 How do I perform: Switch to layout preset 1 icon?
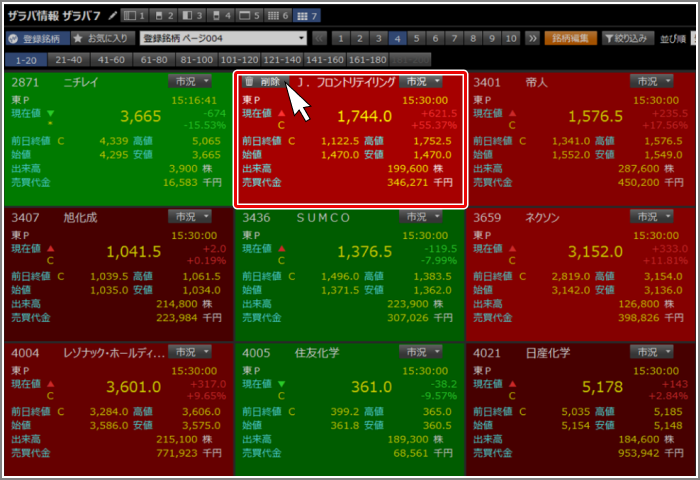pos(134,16)
